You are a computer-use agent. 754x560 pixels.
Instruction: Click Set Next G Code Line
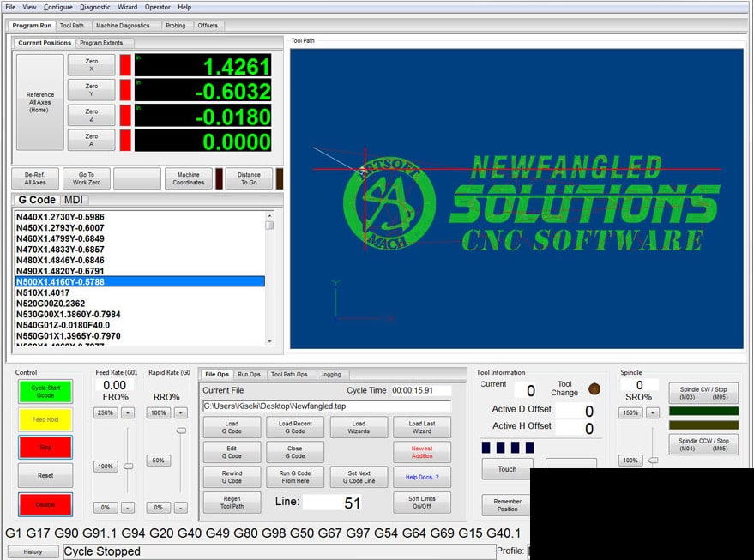click(x=359, y=477)
